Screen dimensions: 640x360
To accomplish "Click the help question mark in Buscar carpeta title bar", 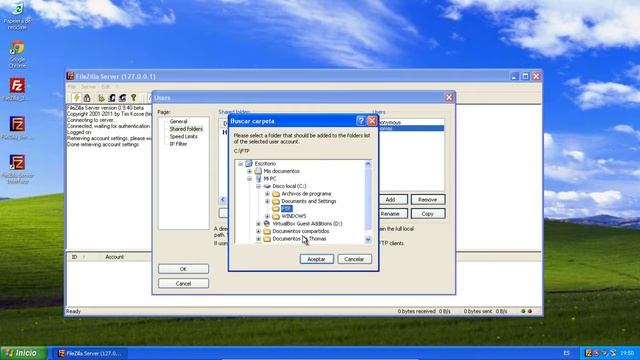I will pos(360,121).
